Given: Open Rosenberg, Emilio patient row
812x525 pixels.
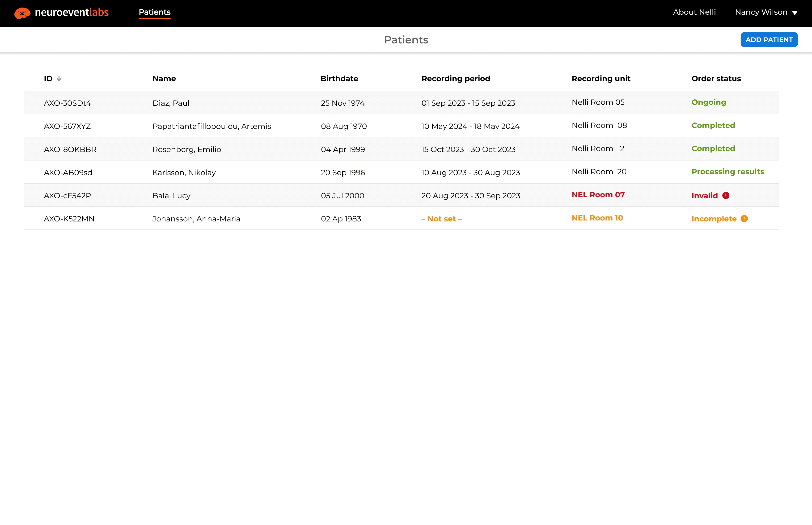Looking at the screenshot, I should coord(186,149).
